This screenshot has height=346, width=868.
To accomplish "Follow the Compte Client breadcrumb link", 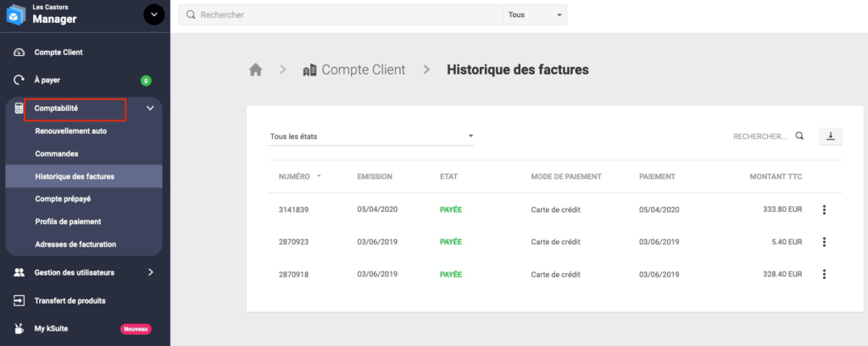I will point(363,70).
